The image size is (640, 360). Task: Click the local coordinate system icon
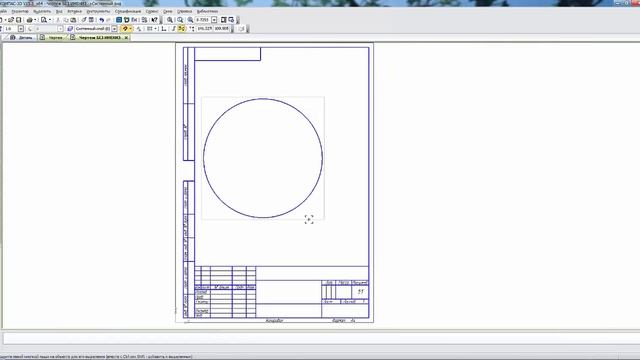164,29
